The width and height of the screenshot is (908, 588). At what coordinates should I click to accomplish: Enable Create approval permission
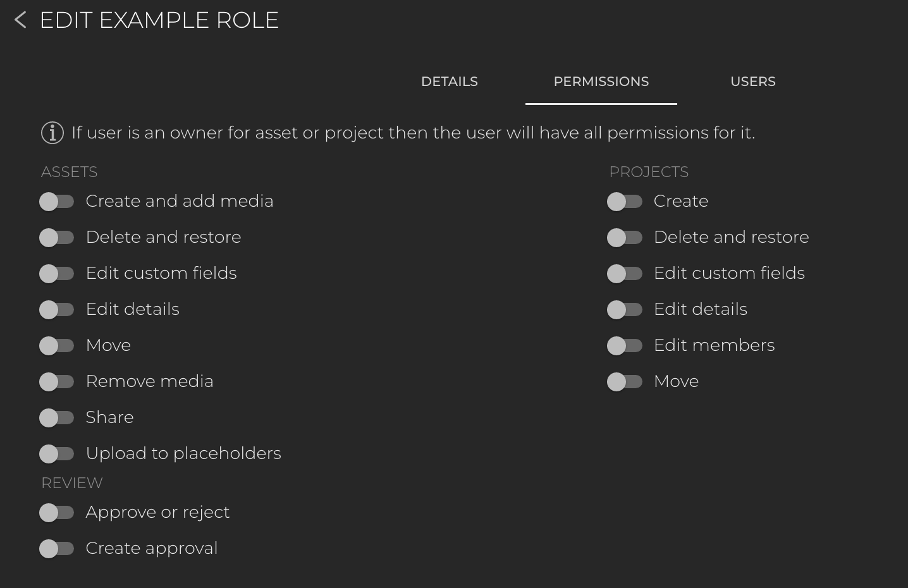click(57, 549)
